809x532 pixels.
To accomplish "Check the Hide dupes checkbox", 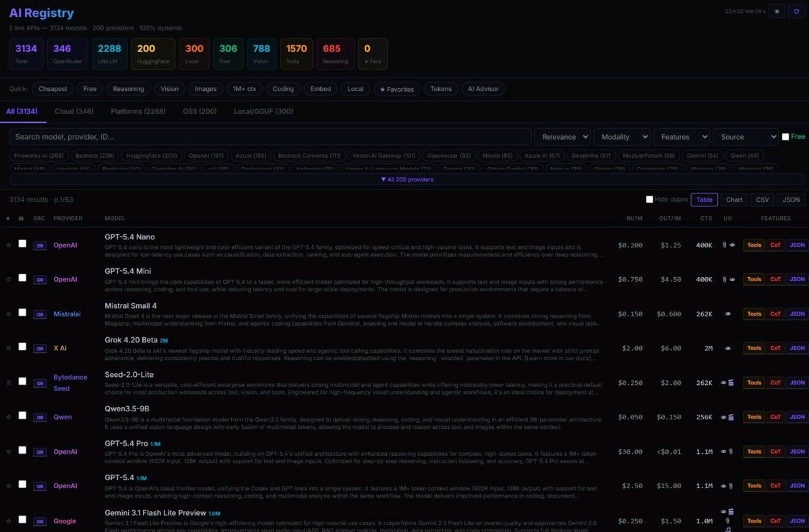I will 650,200.
